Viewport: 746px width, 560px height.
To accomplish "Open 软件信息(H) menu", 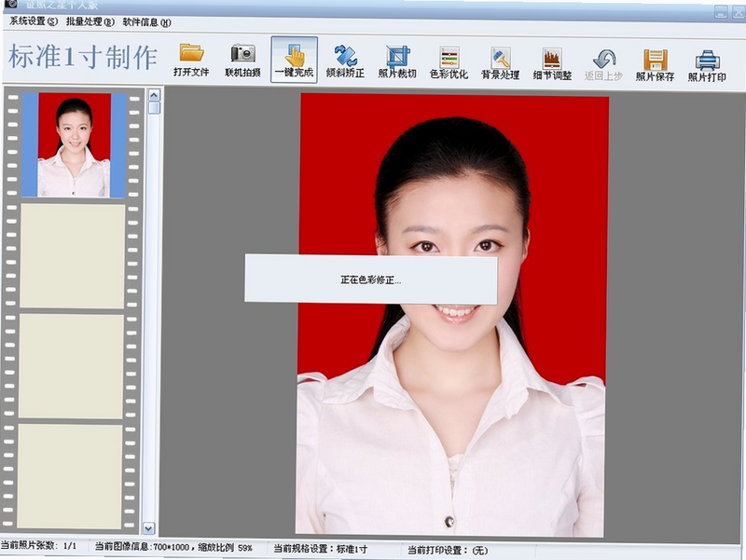I will tap(146, 22).
